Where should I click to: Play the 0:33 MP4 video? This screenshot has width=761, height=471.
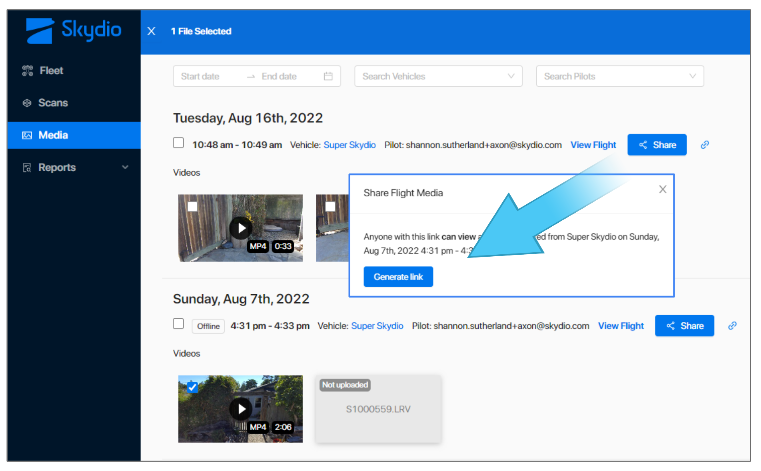pyautogui.click(x=240, y=228)
